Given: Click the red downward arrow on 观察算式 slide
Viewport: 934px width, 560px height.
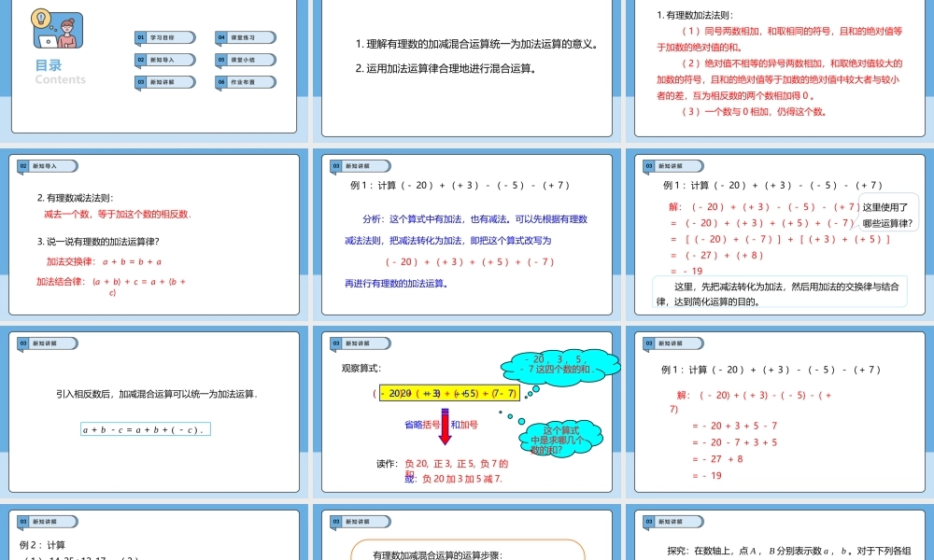Looking at the screenshot, I should pyautogui.click(x=445, y=427).
